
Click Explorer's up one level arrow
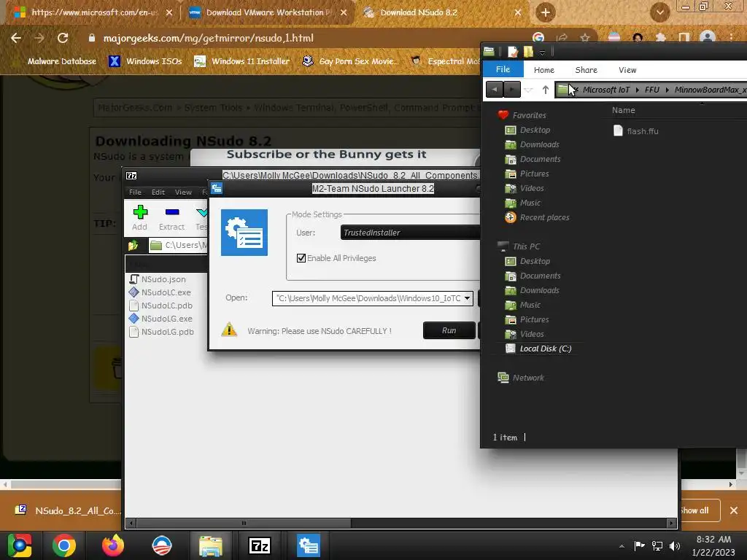546,90
